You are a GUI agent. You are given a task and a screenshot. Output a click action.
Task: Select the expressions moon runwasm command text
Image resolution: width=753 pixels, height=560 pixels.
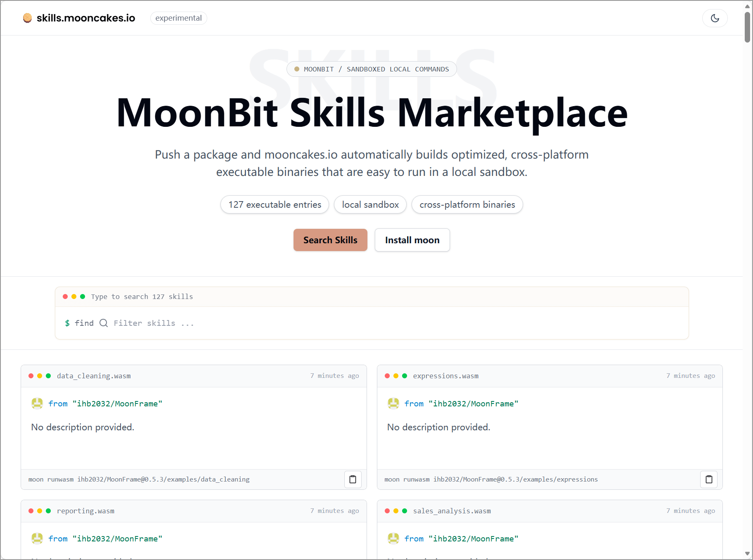click(x=491, y=479)
